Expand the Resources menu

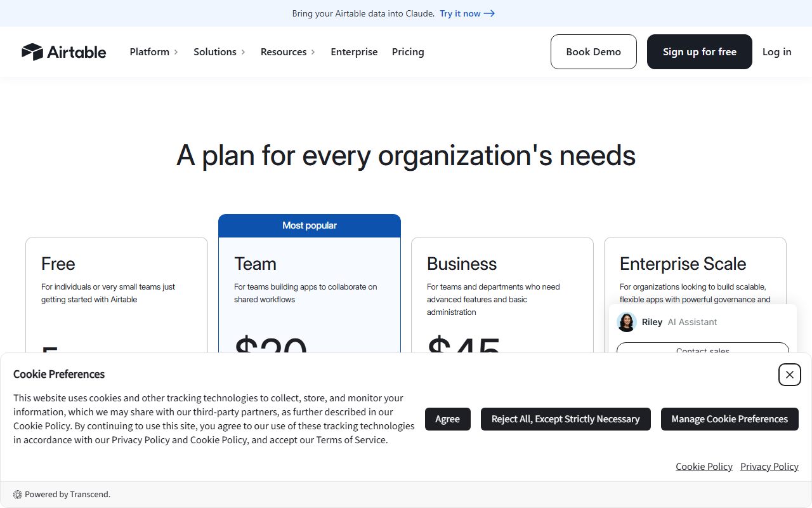coord(288,52)
